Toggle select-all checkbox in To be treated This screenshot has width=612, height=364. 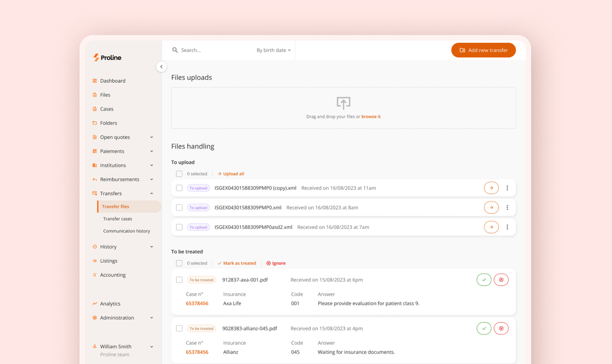click(179, 263)
